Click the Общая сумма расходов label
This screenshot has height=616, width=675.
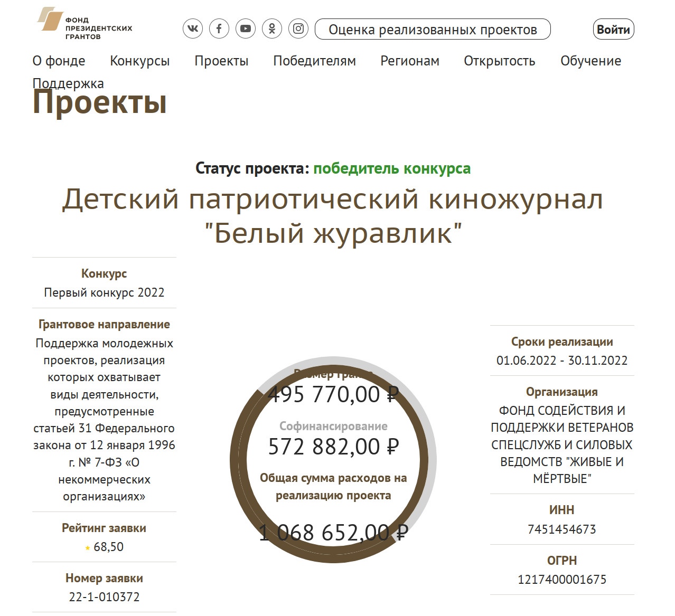click(x=333, y=487)
